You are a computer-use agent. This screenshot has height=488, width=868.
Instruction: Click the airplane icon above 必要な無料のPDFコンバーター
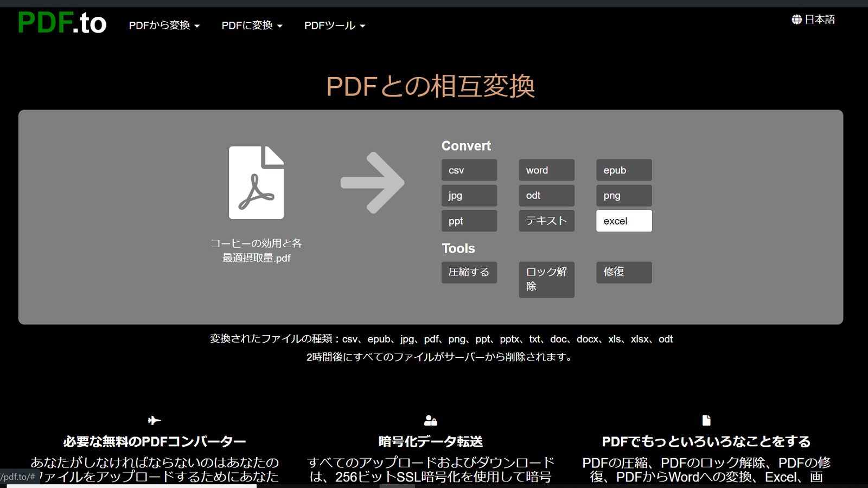point(155,420)
